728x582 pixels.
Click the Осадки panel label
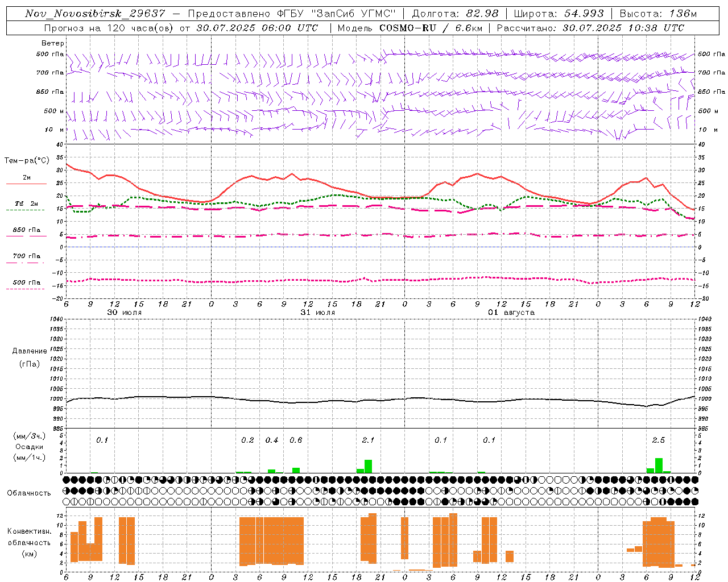[30, 447]
